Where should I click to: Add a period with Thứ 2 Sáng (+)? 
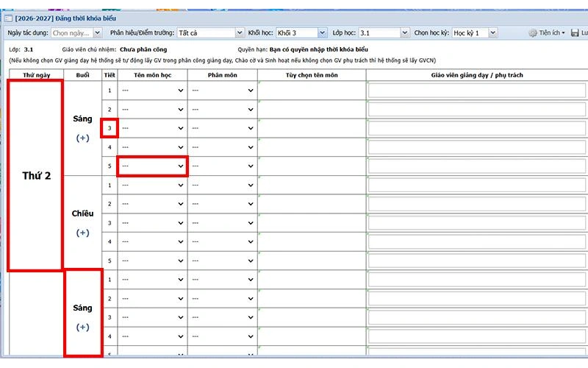[x=82, y=138]
